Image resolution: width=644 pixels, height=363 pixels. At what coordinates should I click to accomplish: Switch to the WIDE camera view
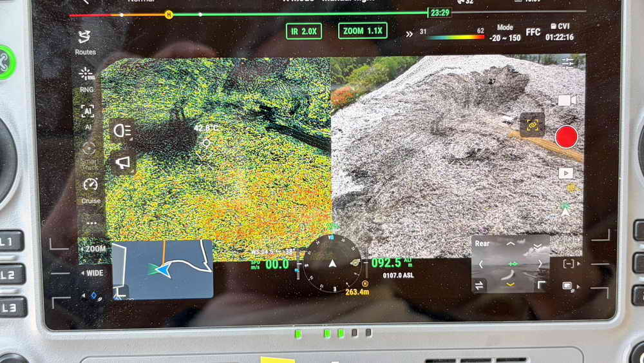91,273
